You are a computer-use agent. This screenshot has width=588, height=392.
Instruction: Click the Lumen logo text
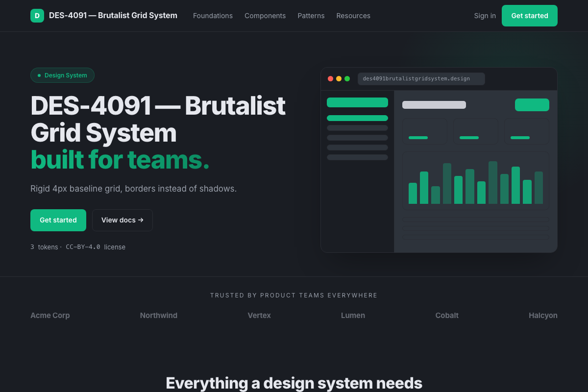tap(353, 316)
